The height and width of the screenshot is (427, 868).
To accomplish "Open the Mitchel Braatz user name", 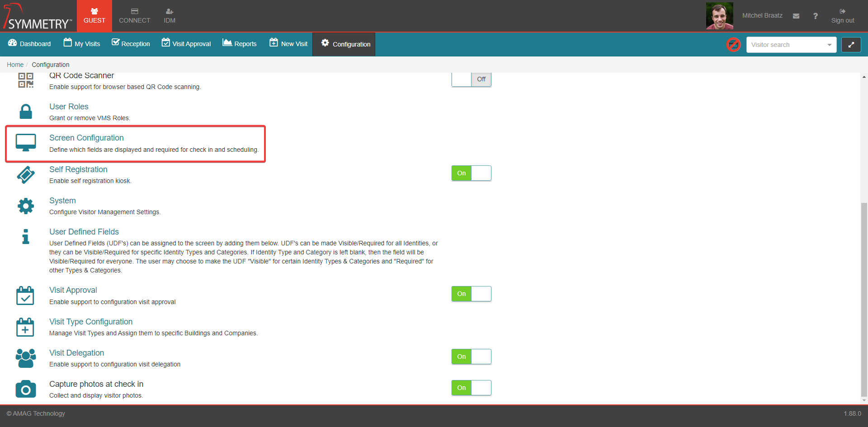I will tap(762, 15).
